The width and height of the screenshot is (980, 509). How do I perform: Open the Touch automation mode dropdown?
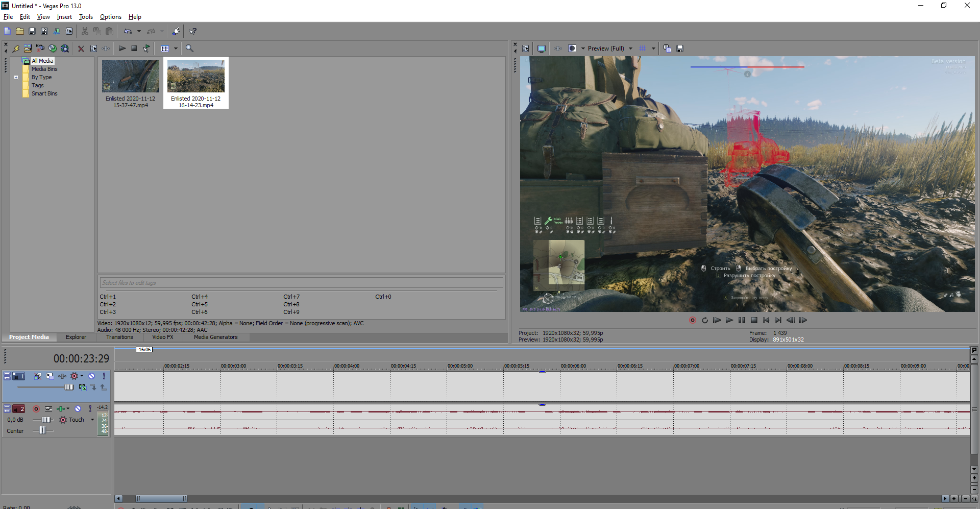point(92,420)
